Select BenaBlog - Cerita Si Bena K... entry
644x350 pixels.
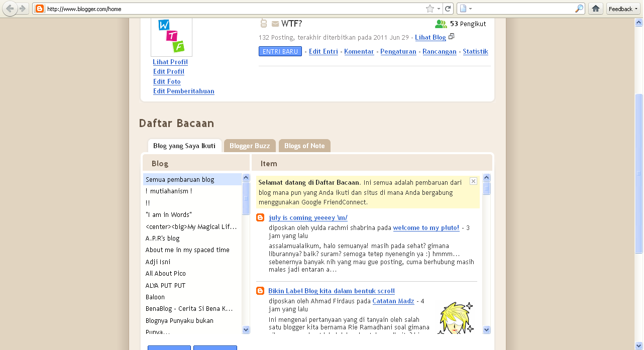192,308
